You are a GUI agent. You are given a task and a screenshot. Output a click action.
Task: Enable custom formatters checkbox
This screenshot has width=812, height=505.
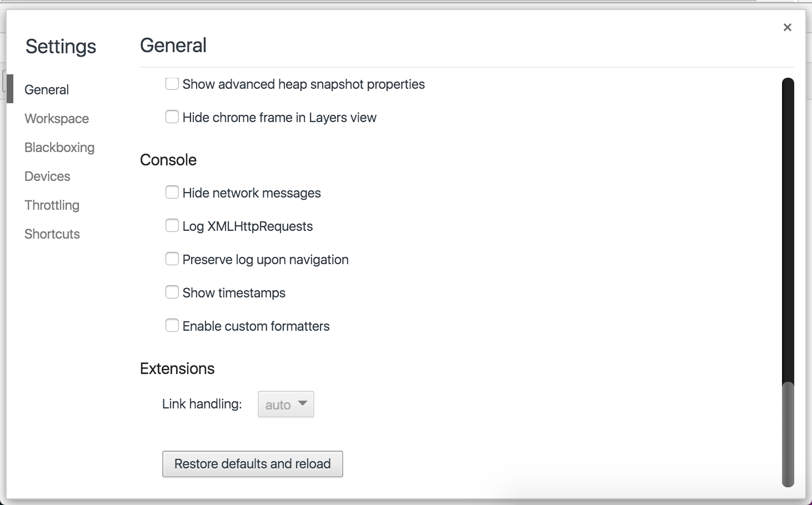click(172, 326)
